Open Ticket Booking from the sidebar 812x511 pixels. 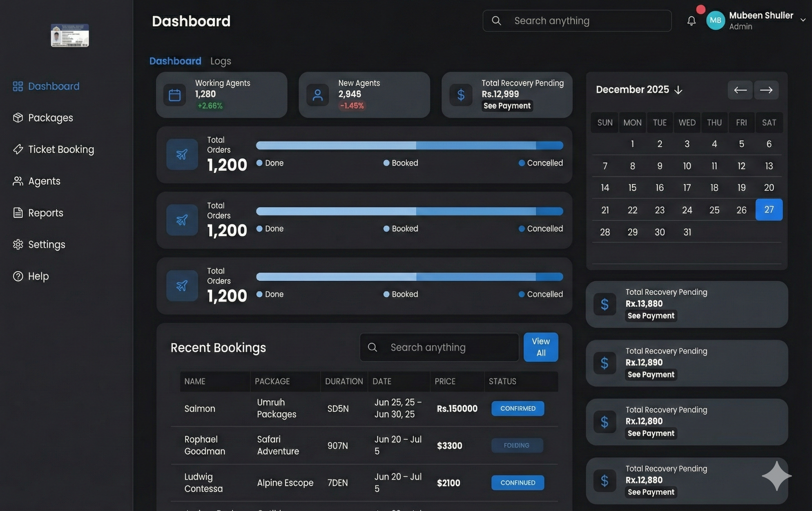click(18, 149)
